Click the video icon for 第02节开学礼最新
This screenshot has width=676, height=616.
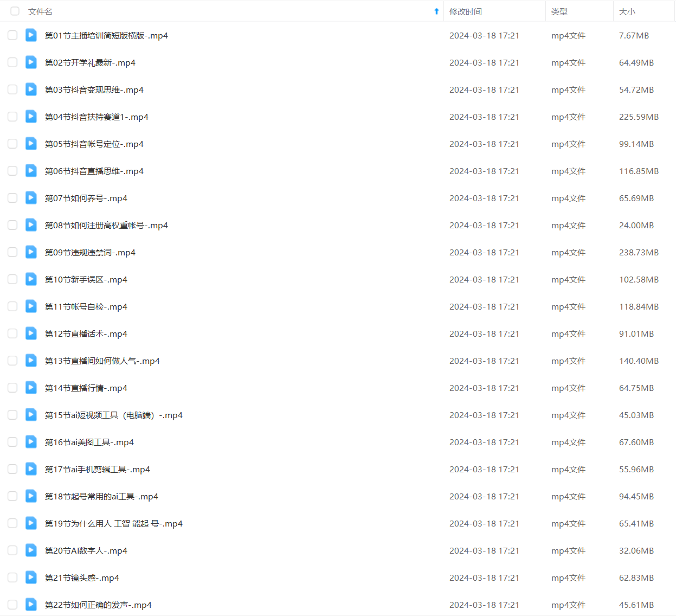(31, 62)
